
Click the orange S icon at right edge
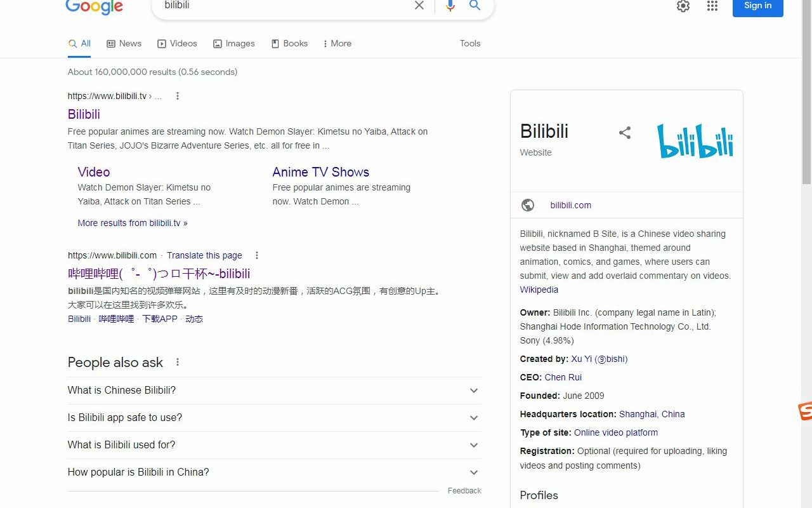[x=805, y=411]
